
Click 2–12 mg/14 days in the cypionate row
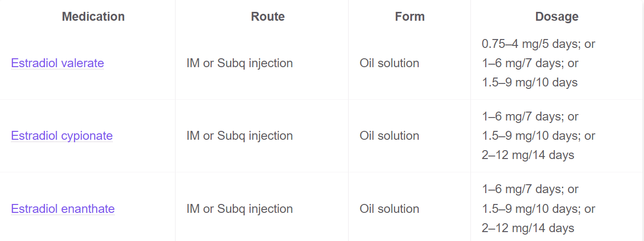tap(528, 155)
